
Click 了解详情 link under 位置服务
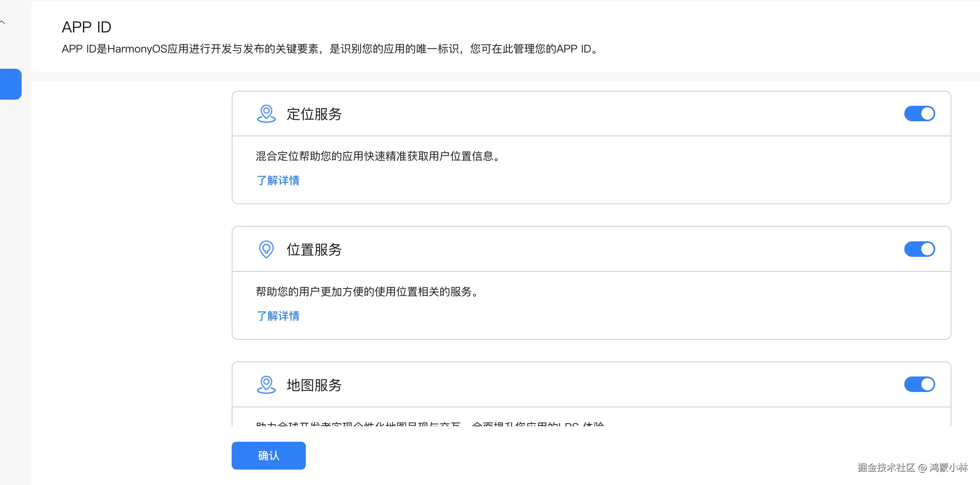pos(278,316)
